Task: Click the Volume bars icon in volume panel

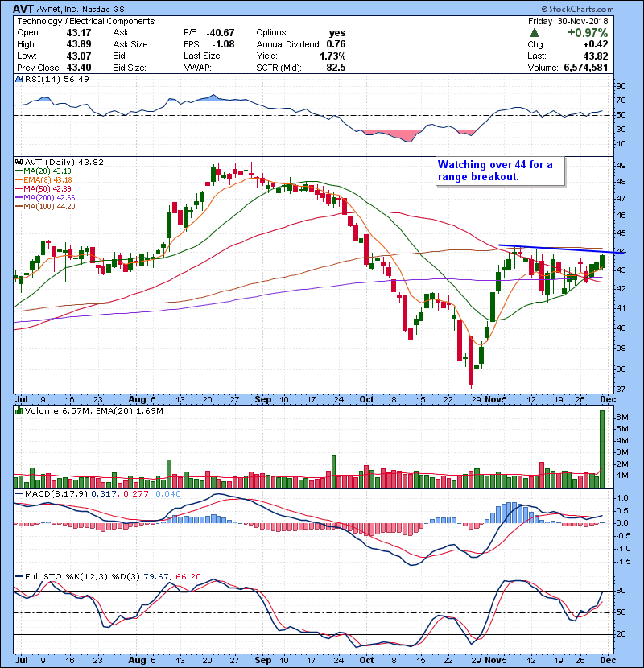Action: pos(19,410)
